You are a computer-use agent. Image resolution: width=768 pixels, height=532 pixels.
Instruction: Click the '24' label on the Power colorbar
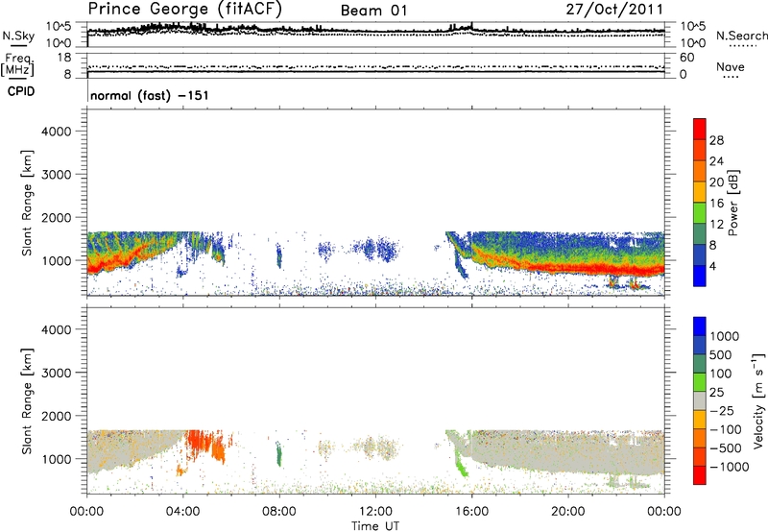click(x=716, y=161)
